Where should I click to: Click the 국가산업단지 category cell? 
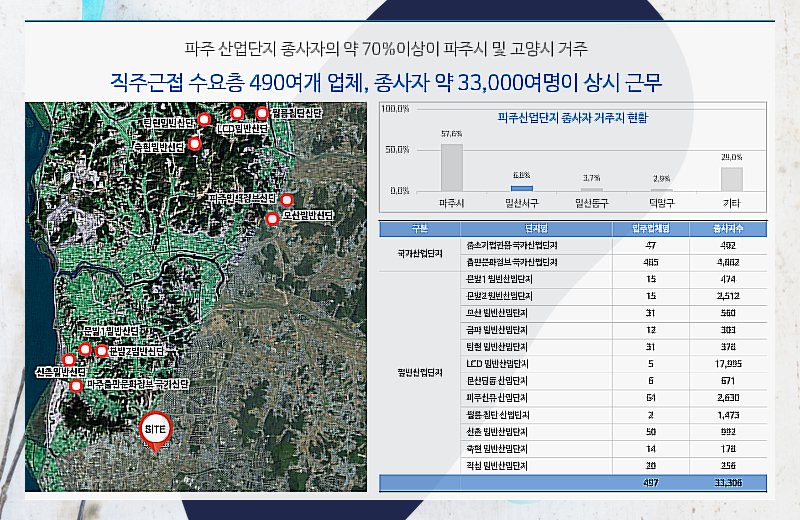[420, 254]
